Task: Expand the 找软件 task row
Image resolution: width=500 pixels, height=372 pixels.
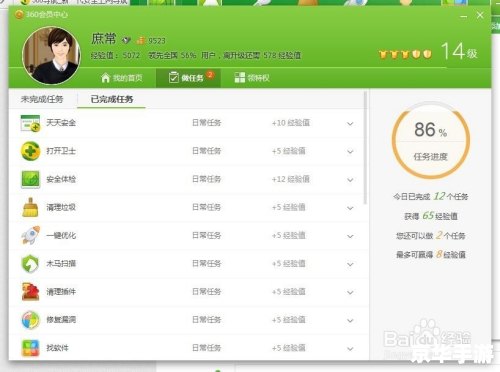Action: pos(350,349)
